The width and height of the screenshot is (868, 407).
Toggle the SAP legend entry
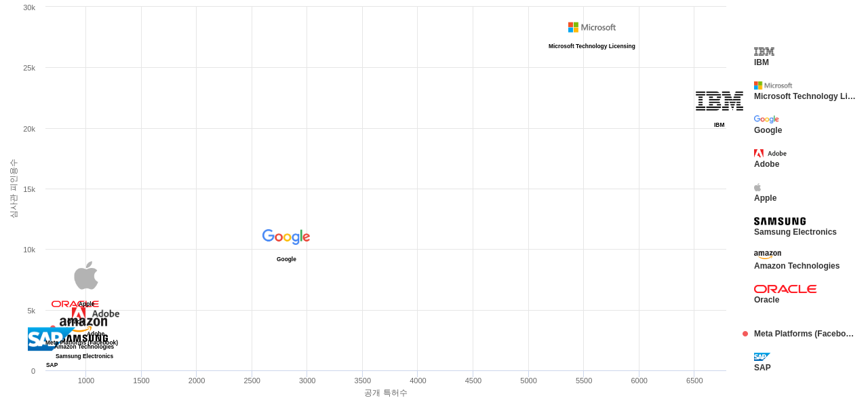tap(762, 368)
